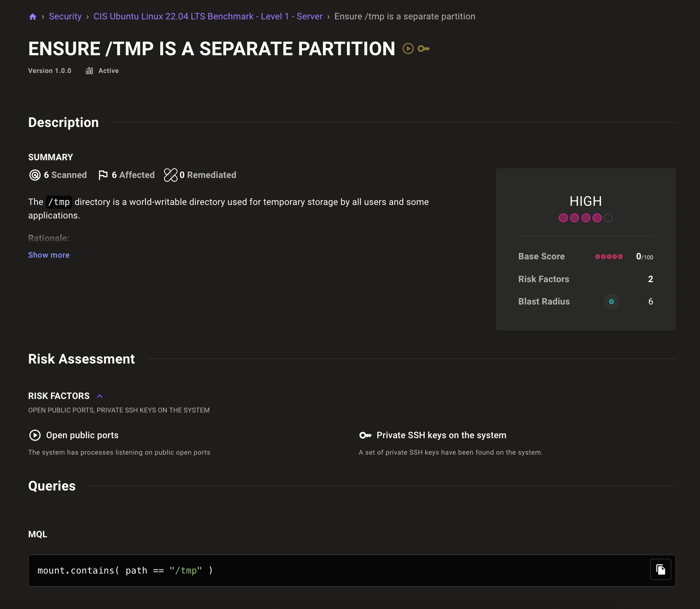Click the Base Score dots indicator
700x609 pixels.
click(608, 256)
